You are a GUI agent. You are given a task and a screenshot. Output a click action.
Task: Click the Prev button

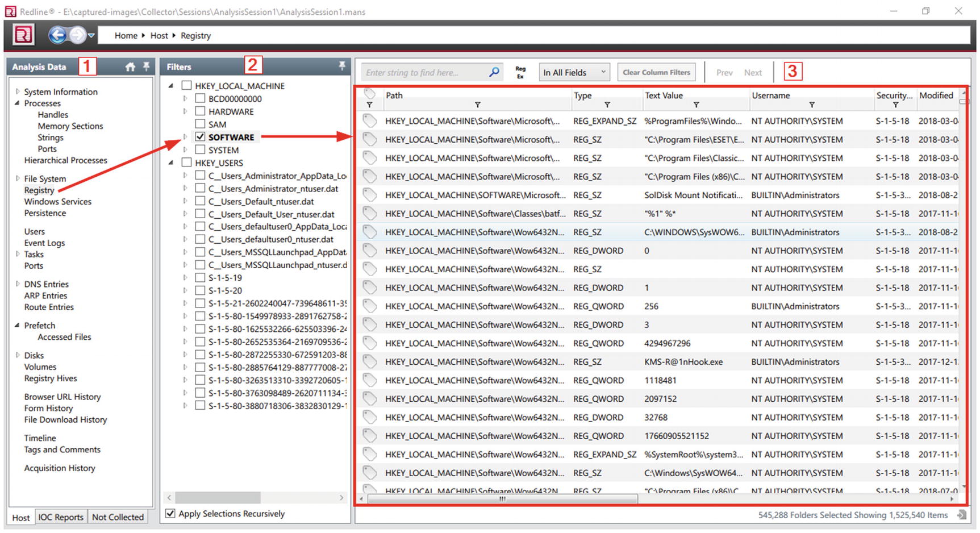(x=724, y=72)
